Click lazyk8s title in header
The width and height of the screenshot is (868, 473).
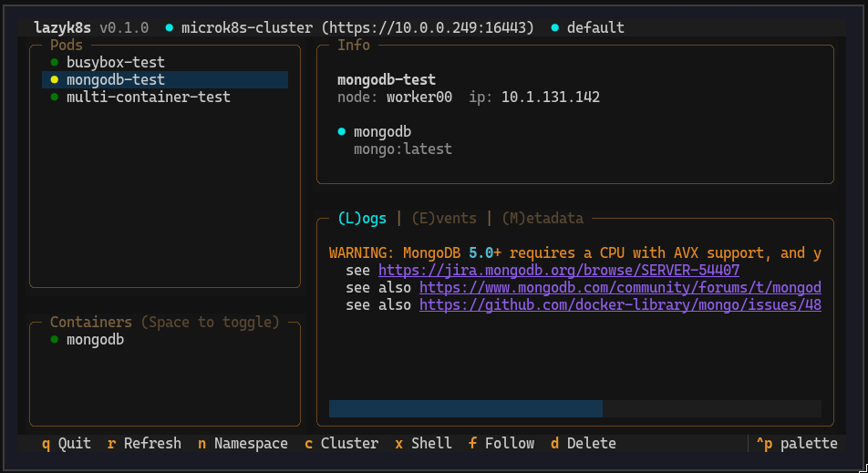click(x=63, y=27)
